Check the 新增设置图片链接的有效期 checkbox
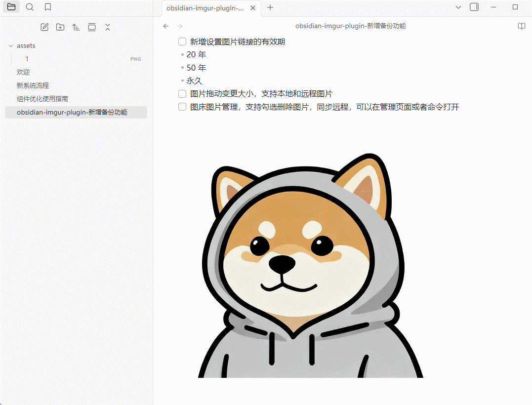This screenshot has width=532, height=405. point(182,41)
